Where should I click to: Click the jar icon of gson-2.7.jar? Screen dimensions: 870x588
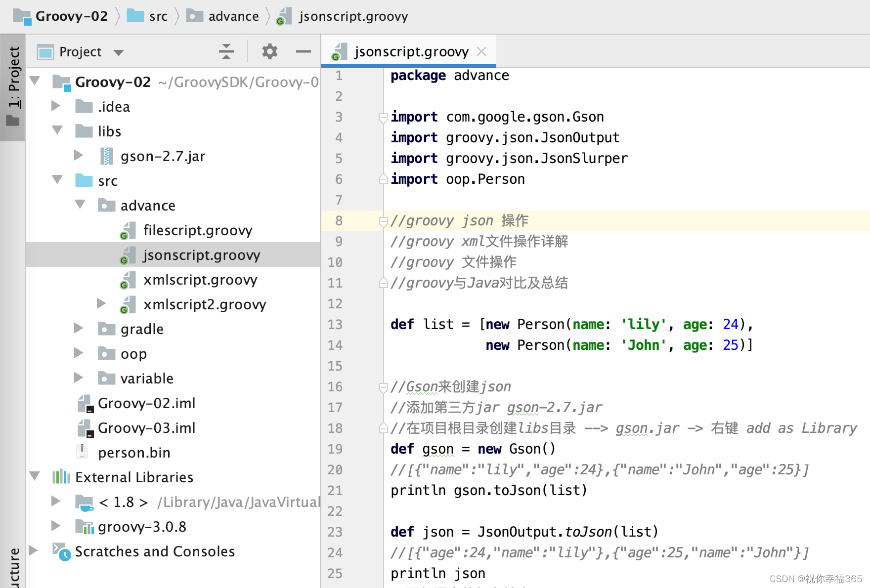click(x=105, y=156)
